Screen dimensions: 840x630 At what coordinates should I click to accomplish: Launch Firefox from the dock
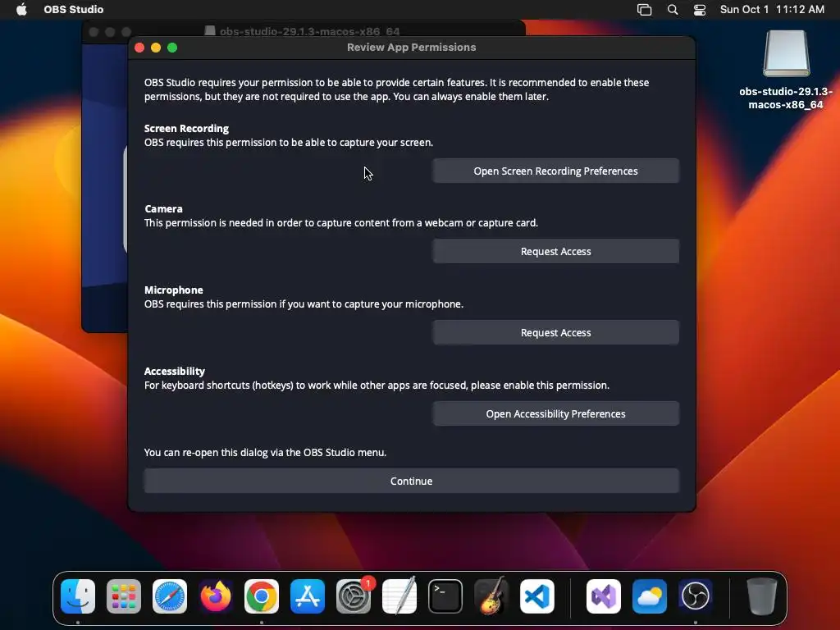coord(216,596)
